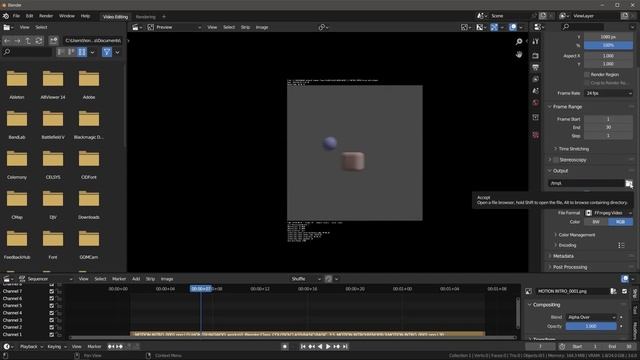
Task: Switch to the Rendering workspace tab
Action: [146, 17]
